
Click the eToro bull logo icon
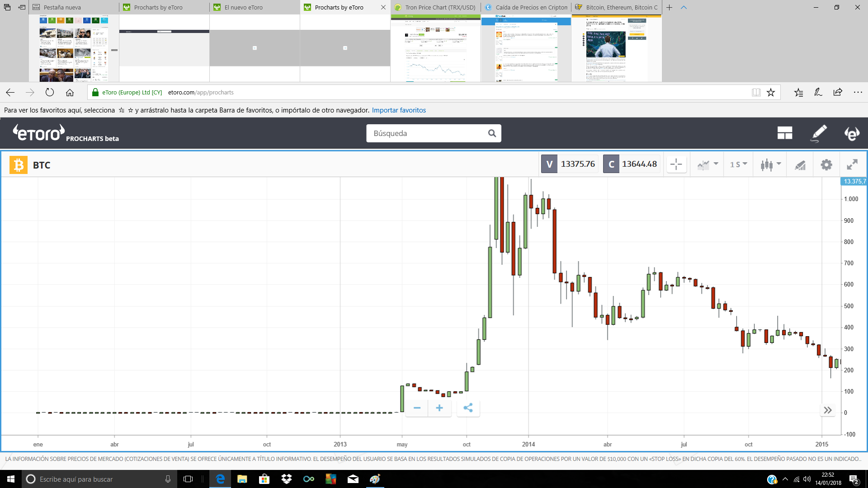[852, 133]
